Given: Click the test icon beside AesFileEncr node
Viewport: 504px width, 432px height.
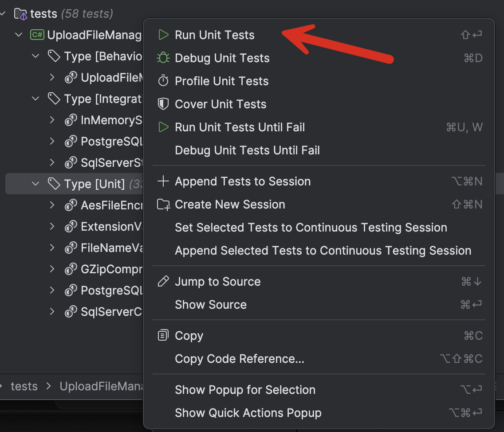Looking at the screenshot, I should point(70,205).
